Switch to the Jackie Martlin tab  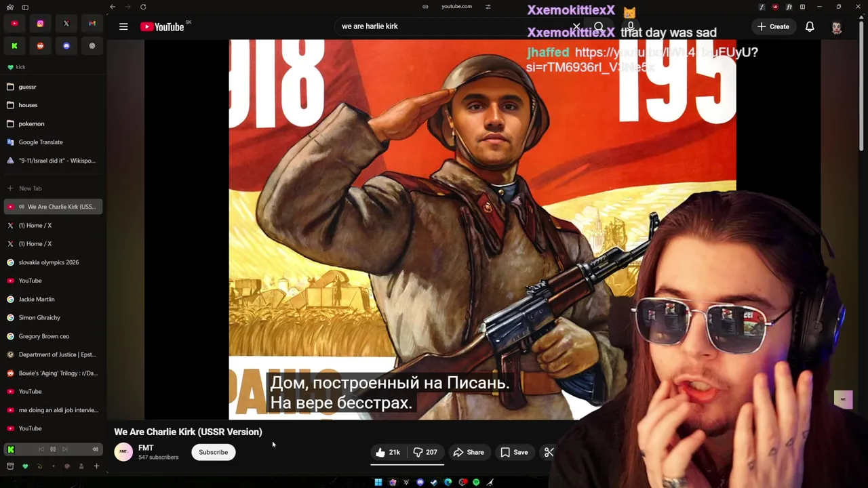[x=53, y=299]
